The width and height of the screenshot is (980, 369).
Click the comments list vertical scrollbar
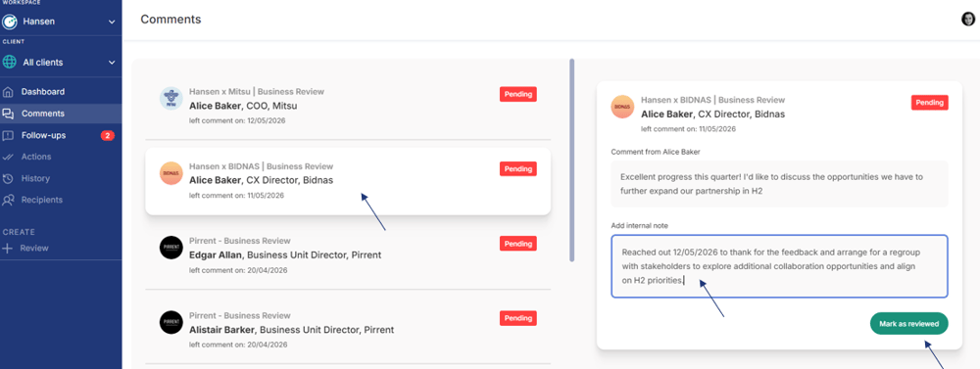(x=572, y=161)
